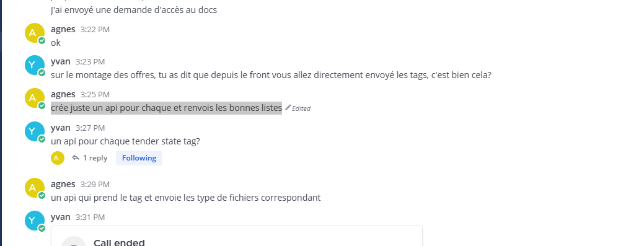Click the Call ended card

(237, 236)
